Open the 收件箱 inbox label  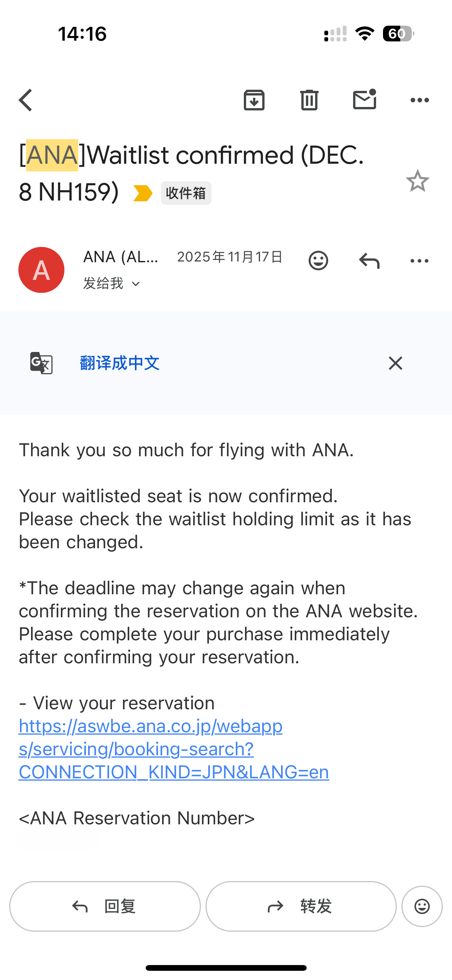(186, 193)
